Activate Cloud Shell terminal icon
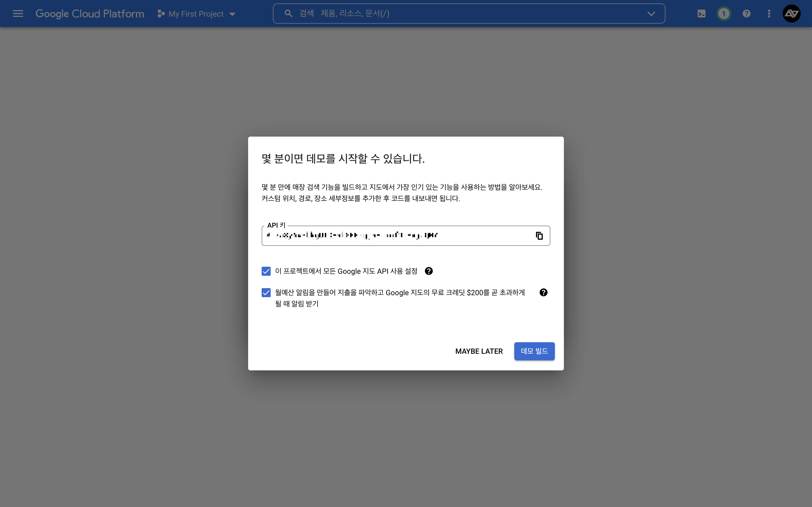Image resolution: width=812 pixels, height=507 pixels. coord(701,14)
